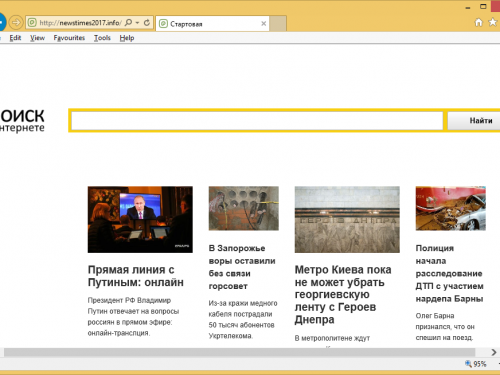This screenshot has width=500, height=375.
Task: Open the Полиция начала расследование headline
Action: pos(449,273)
